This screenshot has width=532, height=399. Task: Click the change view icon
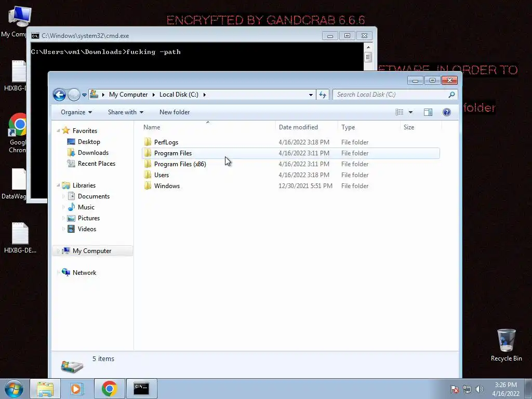point(400,112)
